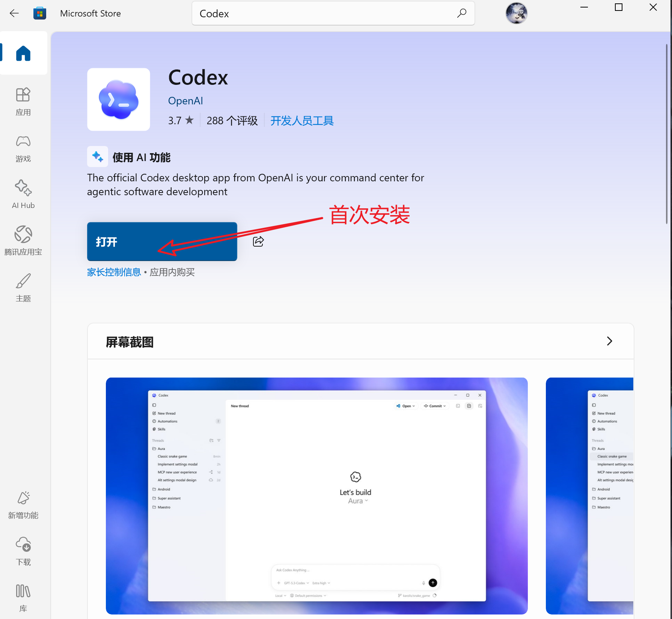Select the Home icon in sidebar
The height and width of the screenshot is (619, 672).
23,53
